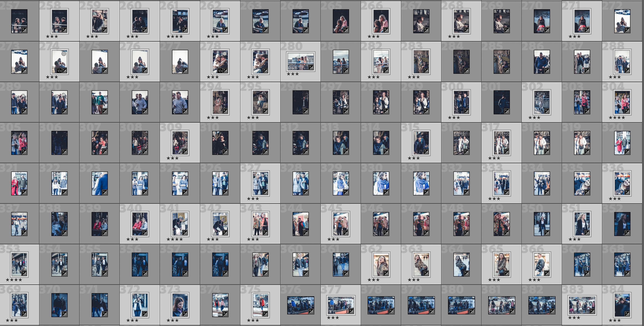Click the star rating under photo 261
The height and width of the screenshot is (326, 644).
(x=175, y=37)
